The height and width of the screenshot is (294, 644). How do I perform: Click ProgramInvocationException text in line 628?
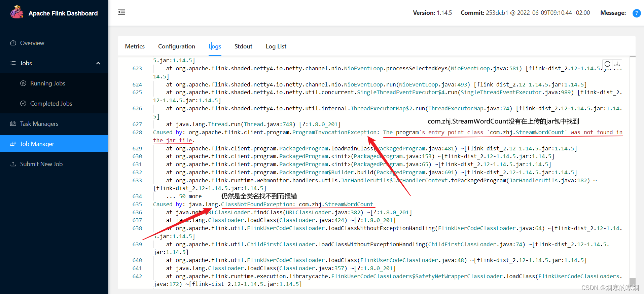coord(334,133)
